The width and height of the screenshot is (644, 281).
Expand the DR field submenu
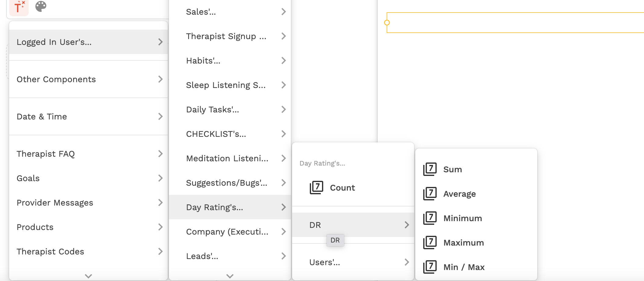click(353, 225)
